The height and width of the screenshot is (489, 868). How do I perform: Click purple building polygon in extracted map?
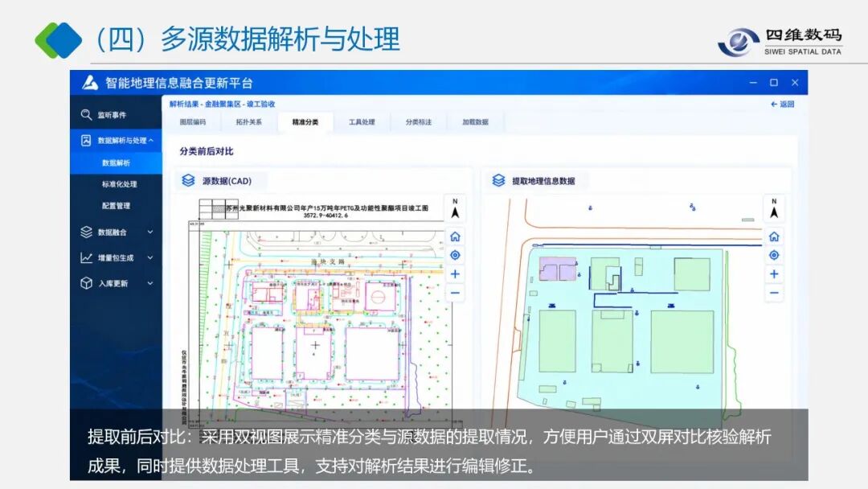(558, 269)
